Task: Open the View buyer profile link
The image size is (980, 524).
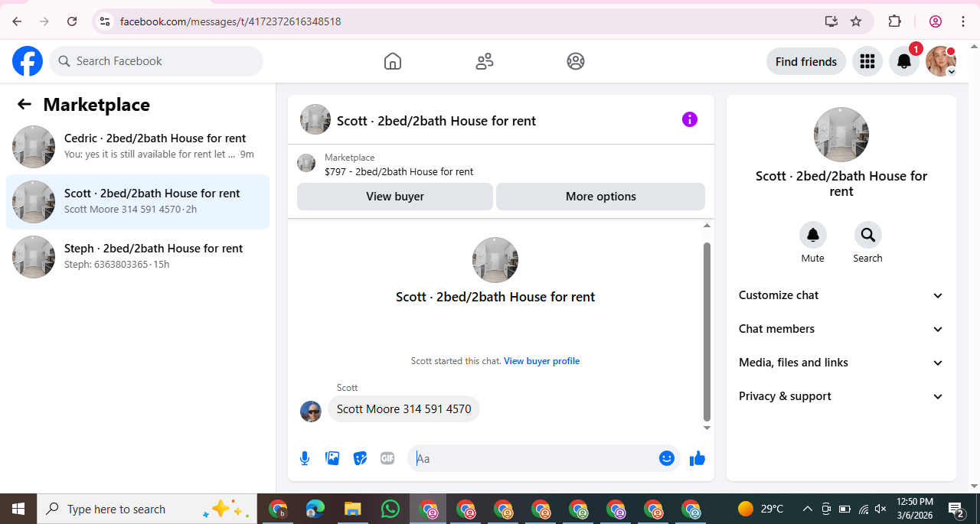Action: tap(541, 361)
